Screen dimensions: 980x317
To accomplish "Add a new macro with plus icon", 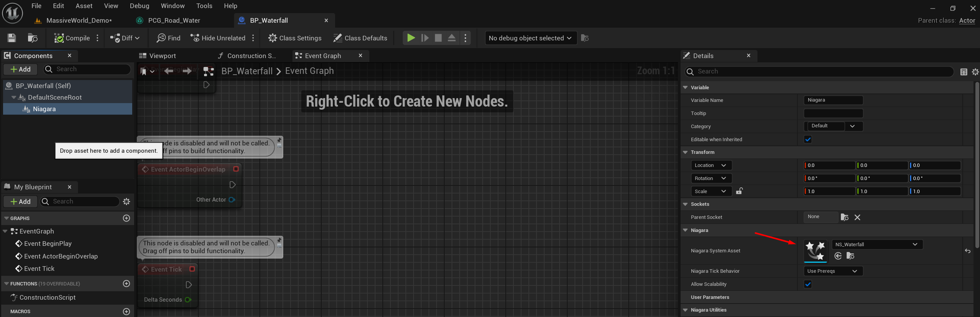I will [x=126, y=311].
